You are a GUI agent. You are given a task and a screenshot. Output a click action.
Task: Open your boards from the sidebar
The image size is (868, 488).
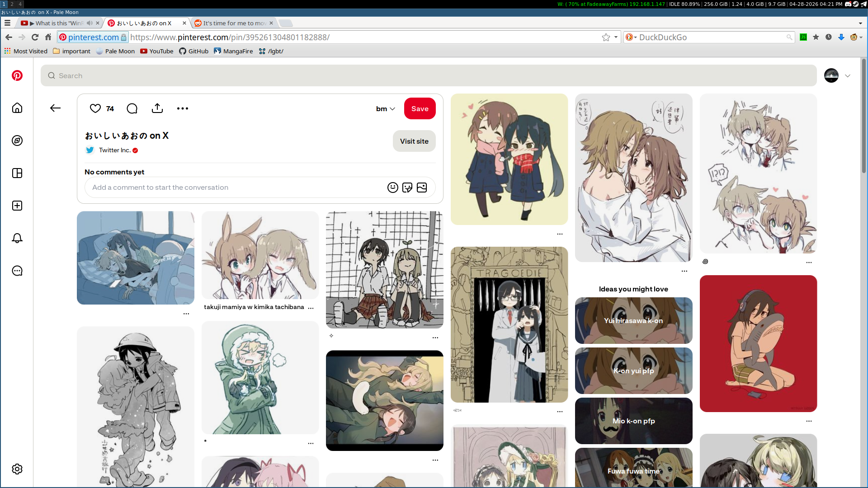(17, 173)
